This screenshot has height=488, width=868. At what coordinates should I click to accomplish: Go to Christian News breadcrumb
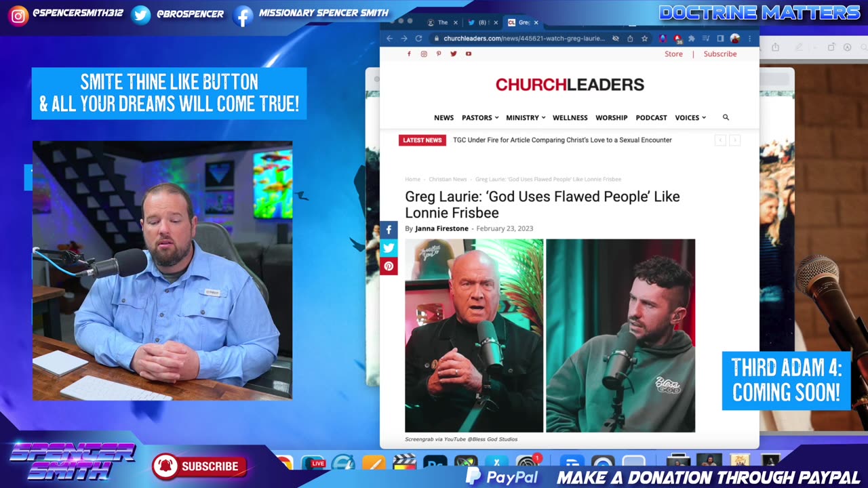click(448, 180)
